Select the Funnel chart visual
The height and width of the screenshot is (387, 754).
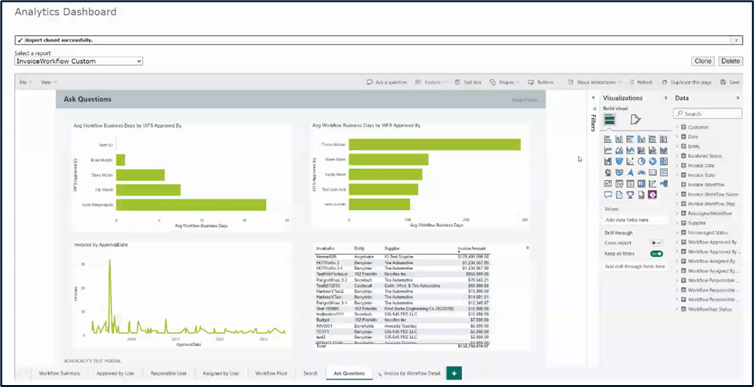click(619, 161)
